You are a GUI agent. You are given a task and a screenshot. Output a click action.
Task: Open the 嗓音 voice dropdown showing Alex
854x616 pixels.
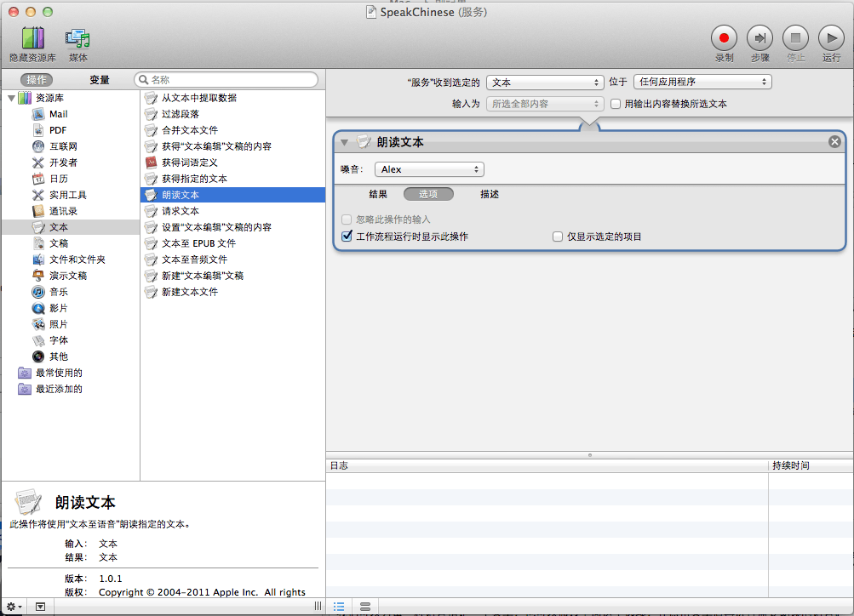429,170
